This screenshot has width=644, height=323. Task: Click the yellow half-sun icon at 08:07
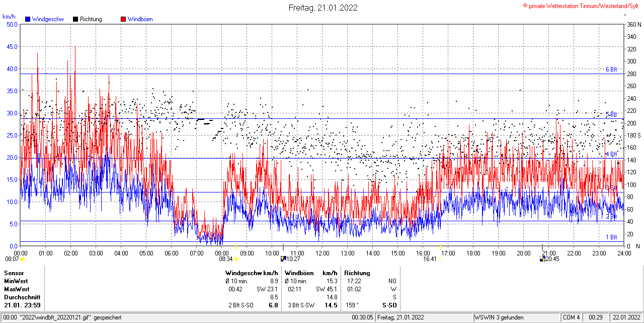pyautogui.click(x=23, y=259)
